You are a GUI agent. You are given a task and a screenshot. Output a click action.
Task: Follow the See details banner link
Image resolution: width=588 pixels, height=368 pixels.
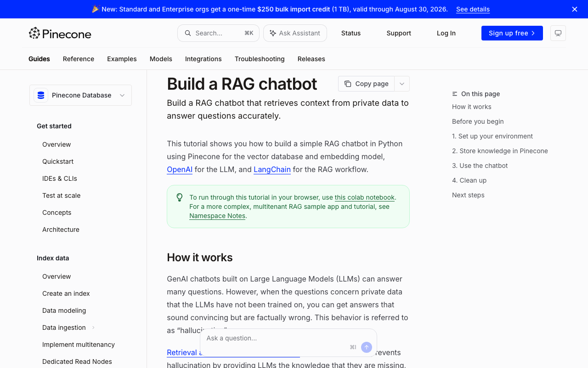473,9
